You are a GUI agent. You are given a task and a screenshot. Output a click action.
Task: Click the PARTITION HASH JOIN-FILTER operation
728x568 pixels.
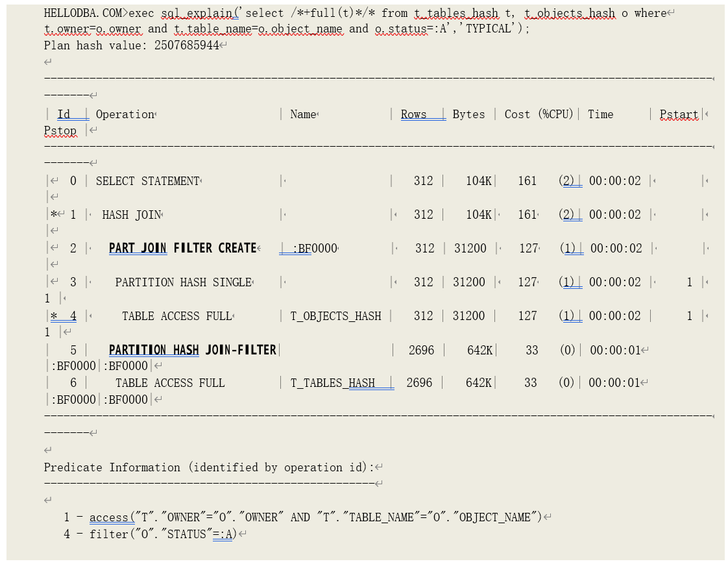tap(192, 350)
